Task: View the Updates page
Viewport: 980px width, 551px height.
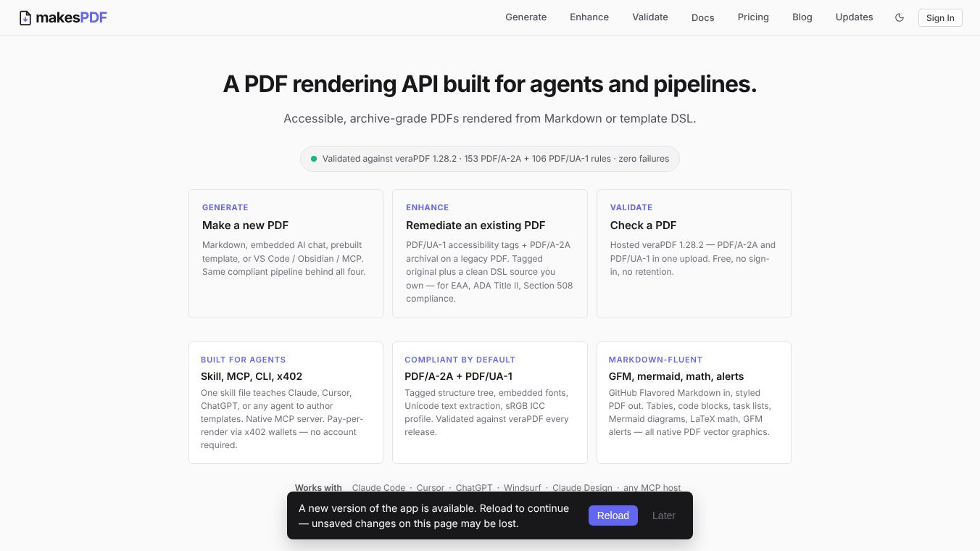Action: coord(854,17)
